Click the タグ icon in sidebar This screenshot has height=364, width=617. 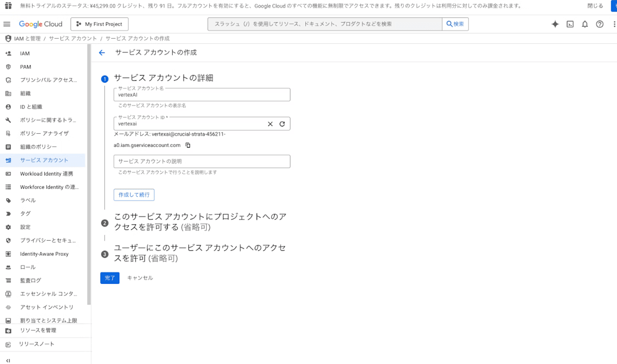point(8,214)
